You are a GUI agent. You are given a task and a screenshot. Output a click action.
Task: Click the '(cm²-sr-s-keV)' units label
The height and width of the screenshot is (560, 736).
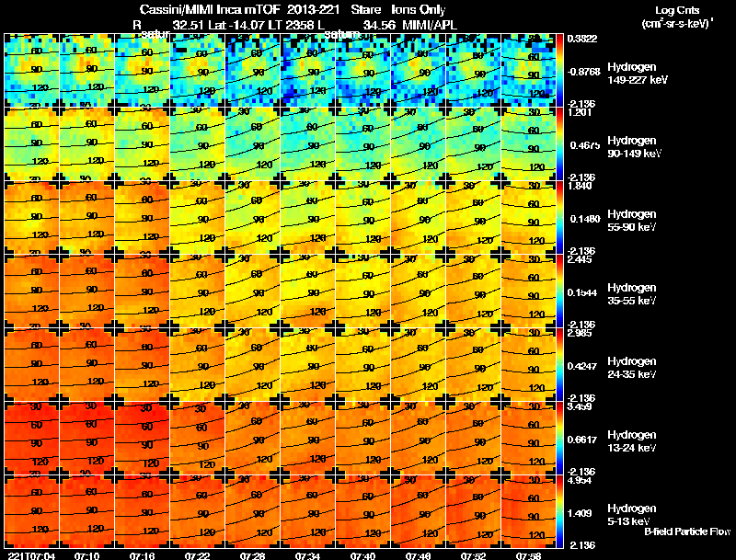pos(675,24)
